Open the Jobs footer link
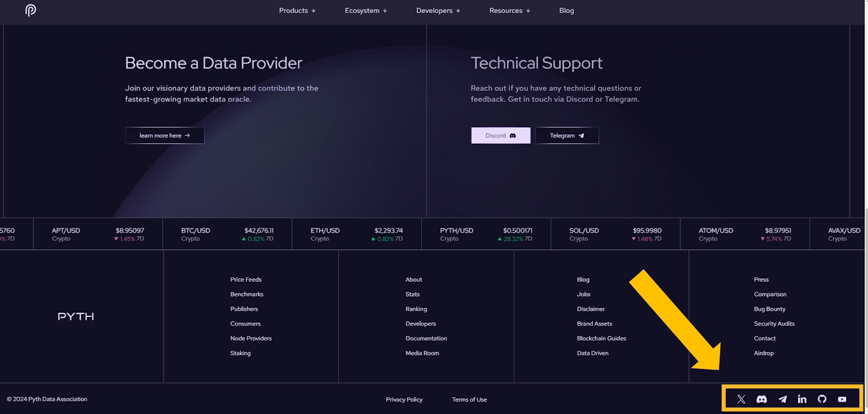 pyautogui.click(x=584, y=294)
